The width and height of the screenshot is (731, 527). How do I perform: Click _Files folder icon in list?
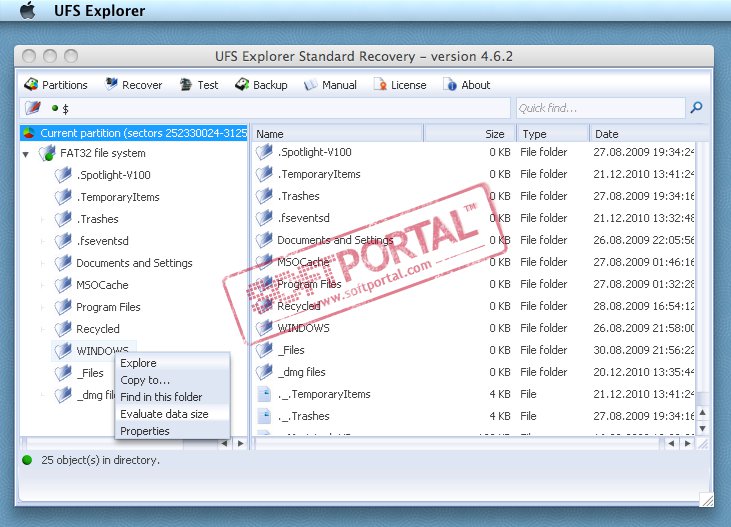(x=264, y=350)
